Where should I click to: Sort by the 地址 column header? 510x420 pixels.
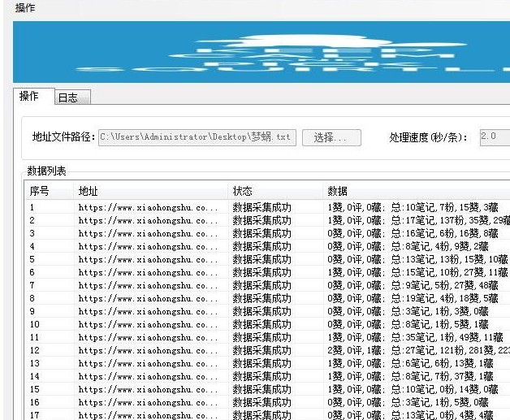click(x=150, y=191)
